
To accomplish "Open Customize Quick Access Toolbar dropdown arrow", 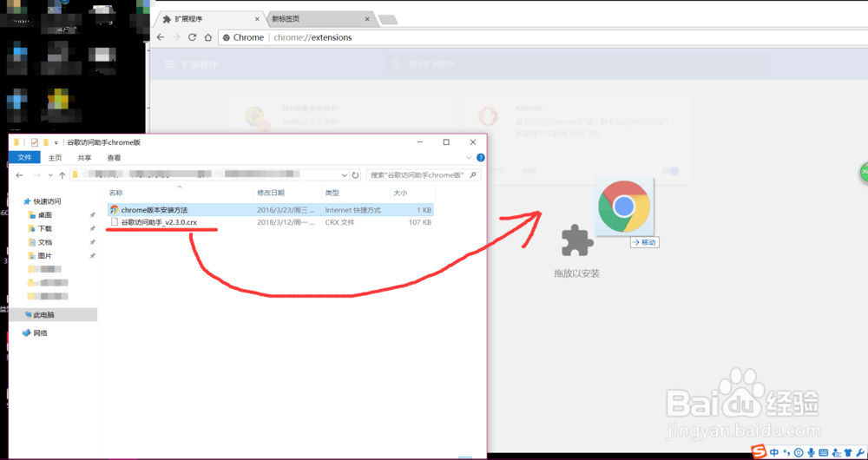I will pyautogui.click(x=56, y=143).
